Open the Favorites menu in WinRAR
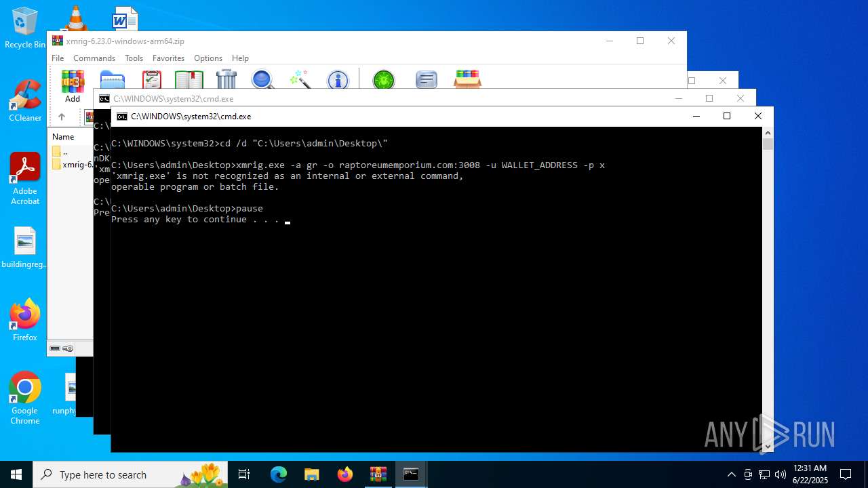 click(168, 58)
